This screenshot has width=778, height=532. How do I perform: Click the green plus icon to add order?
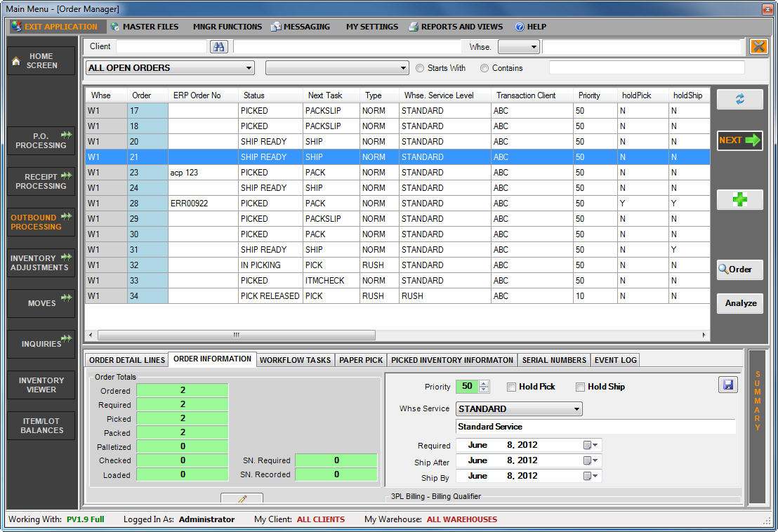tap(739, 199)
